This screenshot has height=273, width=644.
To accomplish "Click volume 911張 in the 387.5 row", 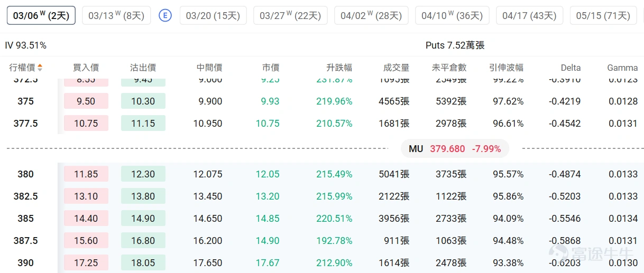I will (397, 241).
